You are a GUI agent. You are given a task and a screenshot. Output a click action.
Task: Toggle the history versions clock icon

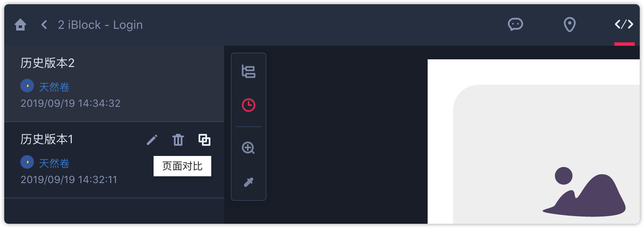tap(249, 105)
